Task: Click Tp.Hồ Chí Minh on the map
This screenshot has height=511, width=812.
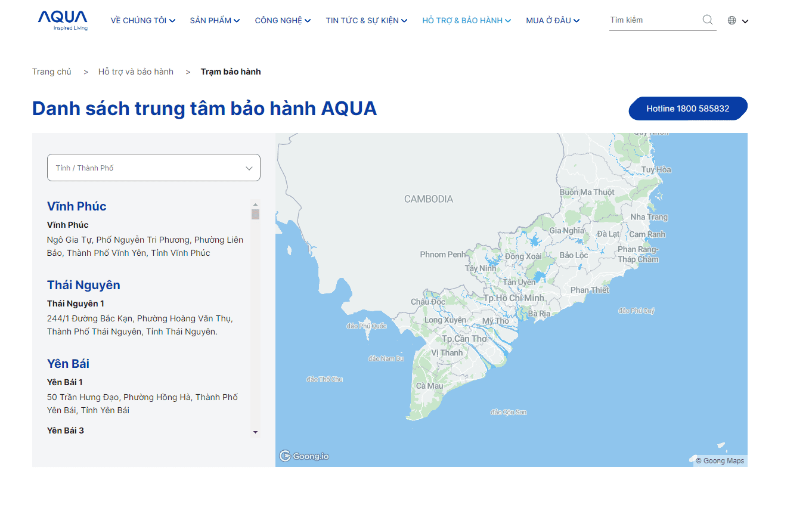Action: pos(513,298)
